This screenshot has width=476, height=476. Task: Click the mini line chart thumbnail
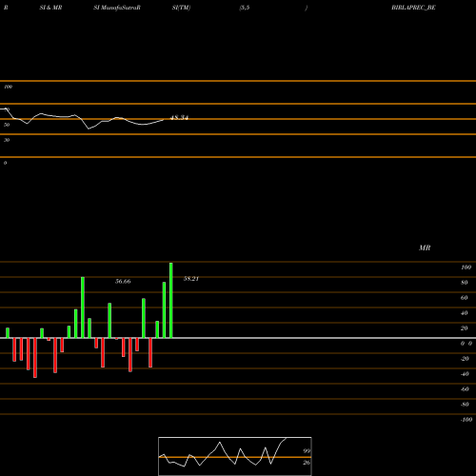[x=235, y=456]
